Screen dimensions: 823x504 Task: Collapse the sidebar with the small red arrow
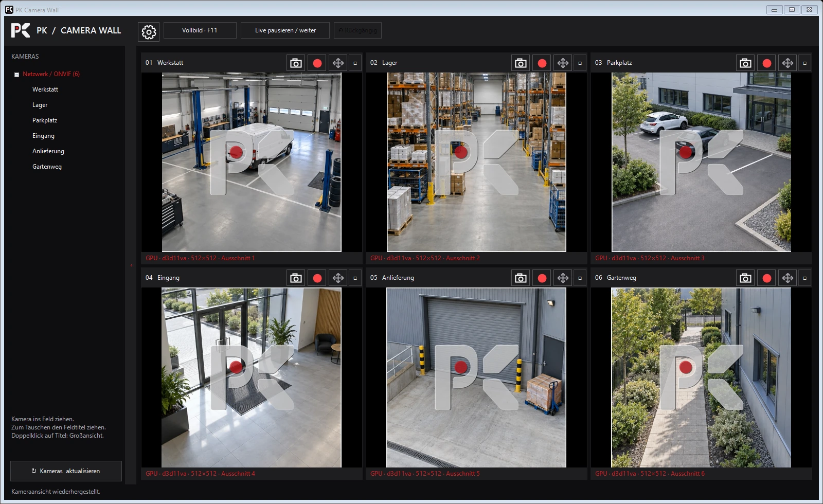click(x=131, y=265)
